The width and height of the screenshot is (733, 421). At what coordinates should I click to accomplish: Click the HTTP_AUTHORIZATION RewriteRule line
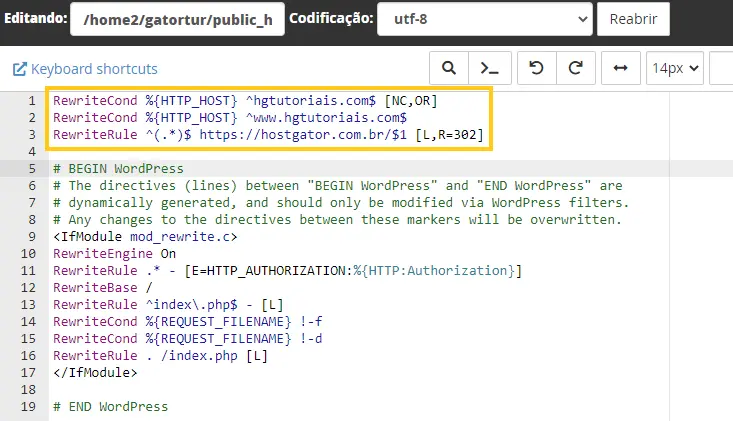tap(287, 271)
